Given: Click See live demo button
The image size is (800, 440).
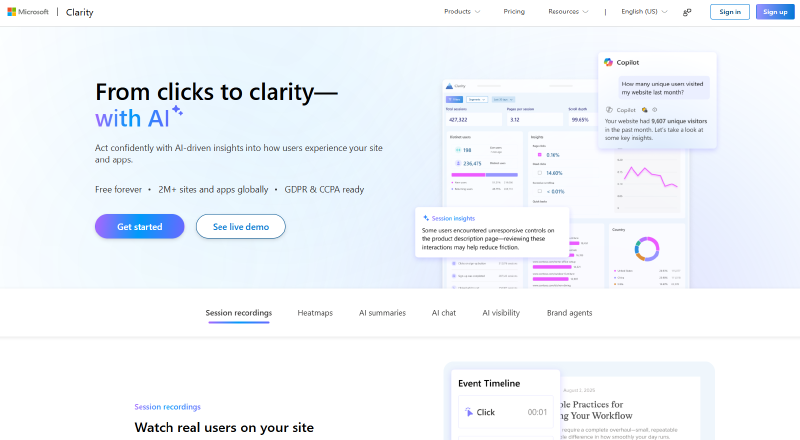Looking at the screenshot, I should pyautogui.click(x=241, y=227).
